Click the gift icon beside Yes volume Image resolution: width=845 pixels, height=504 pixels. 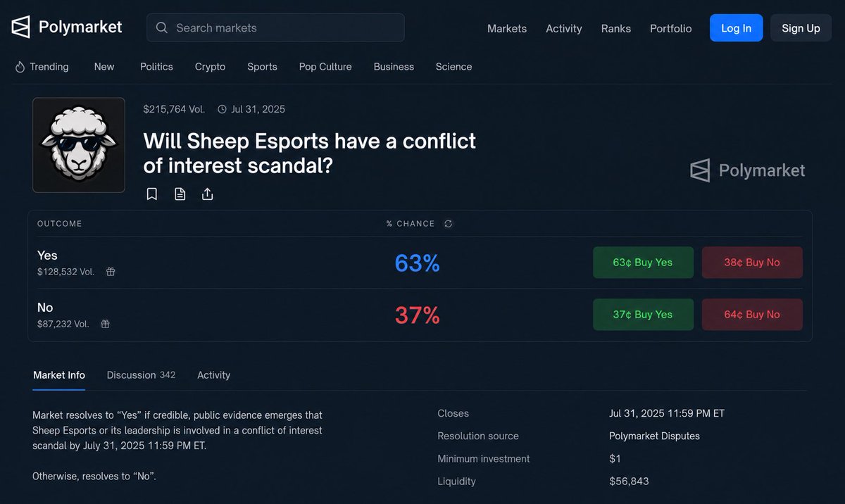(x=111, y=272)
